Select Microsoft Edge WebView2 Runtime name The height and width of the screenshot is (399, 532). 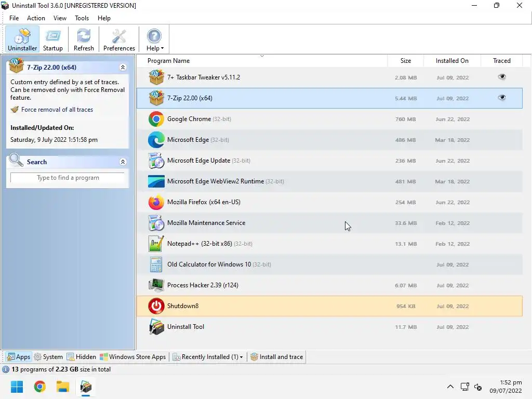coord(216,181)
